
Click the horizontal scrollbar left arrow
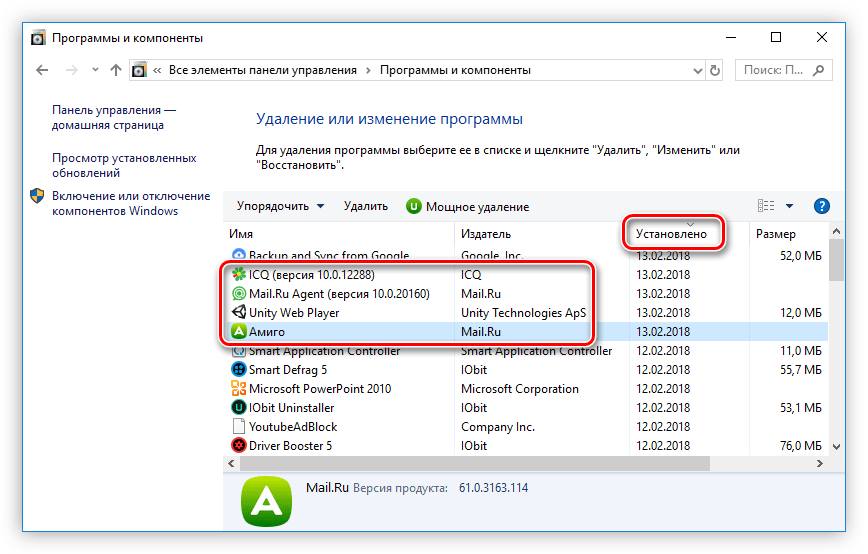[x=231, y=464]
